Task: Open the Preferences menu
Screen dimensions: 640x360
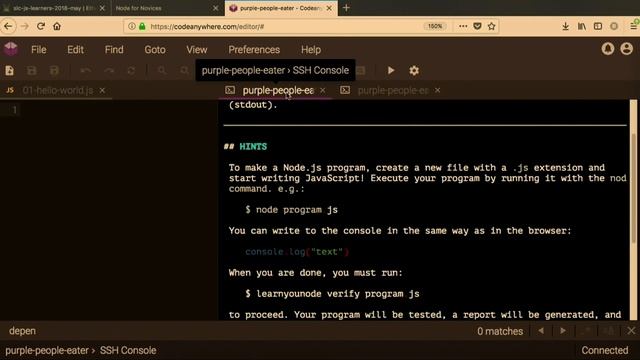Action: [x=254, y=50]
